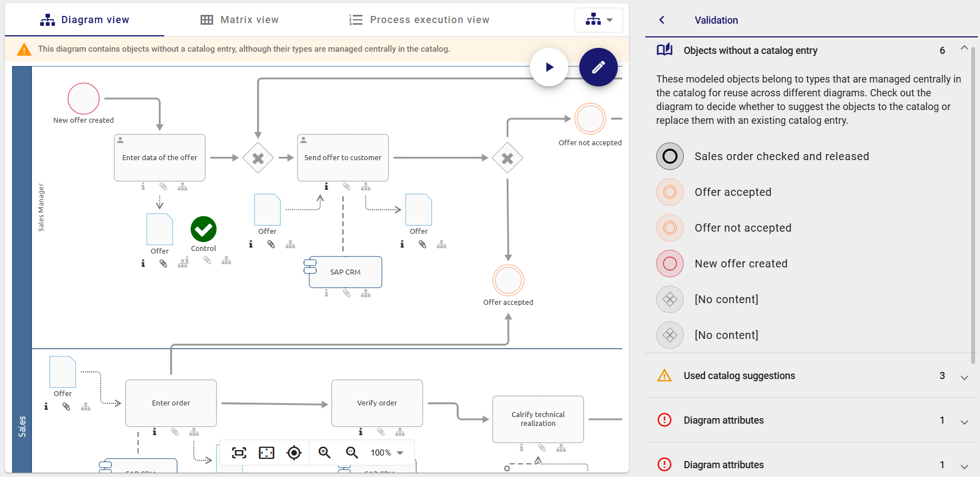Select the SAP CRM system box
The width and height of the screenshot is (980, 477).
pyautogui.click(x=345, y=272)
